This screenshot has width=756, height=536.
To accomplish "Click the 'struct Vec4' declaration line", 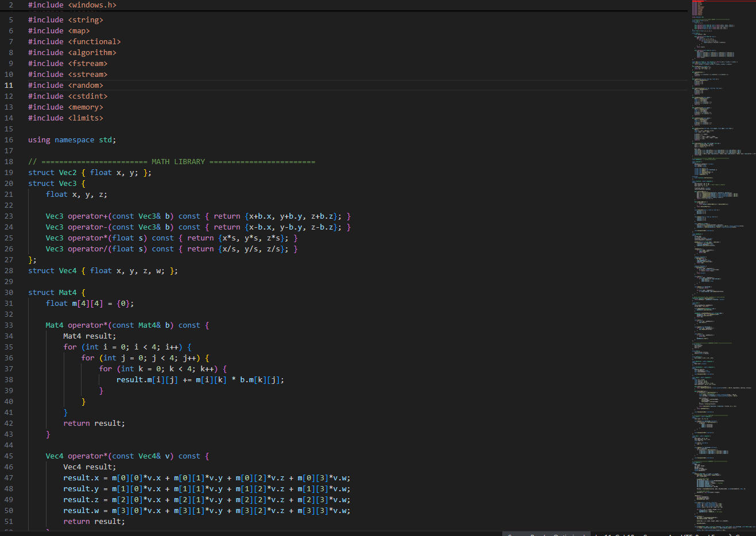I will pyautogui.click(x=103, y=270).
